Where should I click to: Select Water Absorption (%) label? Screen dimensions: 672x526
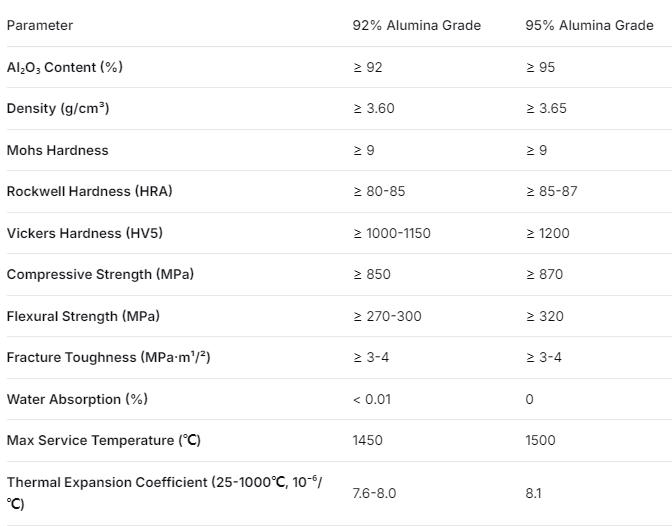[x=77, y=399]
